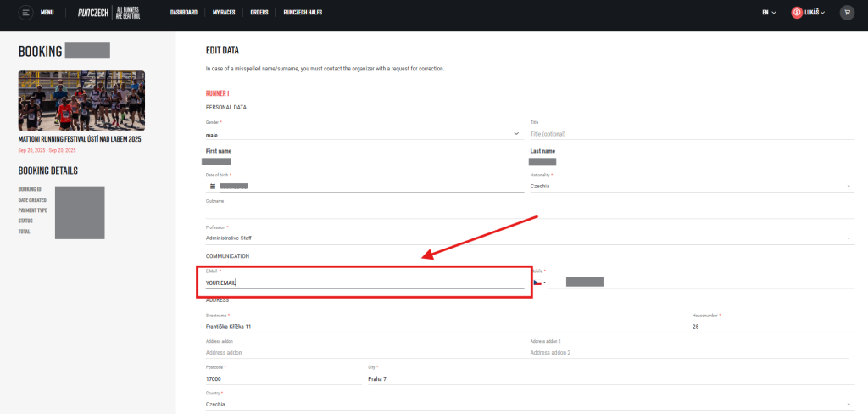Open the Nationality dropdown showing Czechia
Image resolution: width=868 pixels, height=414 pixels.
point(692,187)
